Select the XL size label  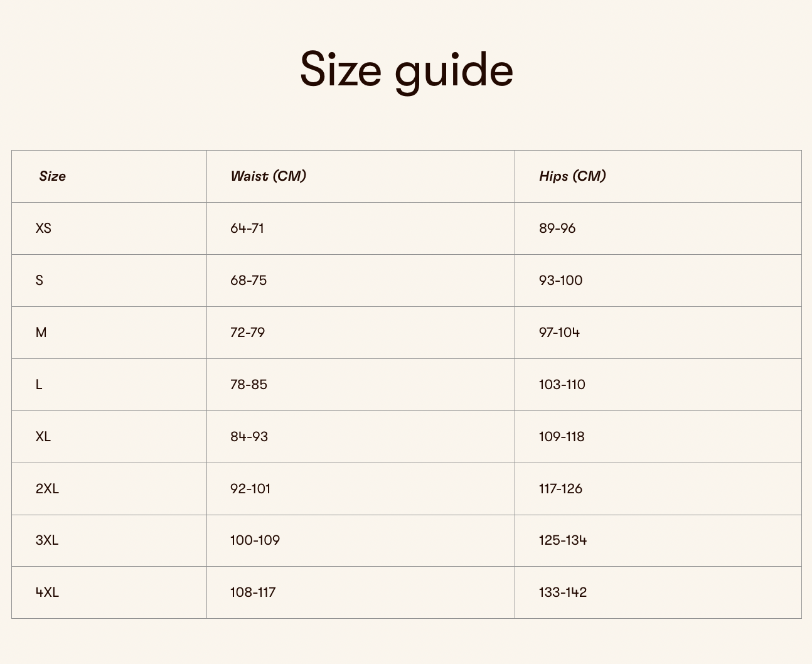click(x=43, y=437)
